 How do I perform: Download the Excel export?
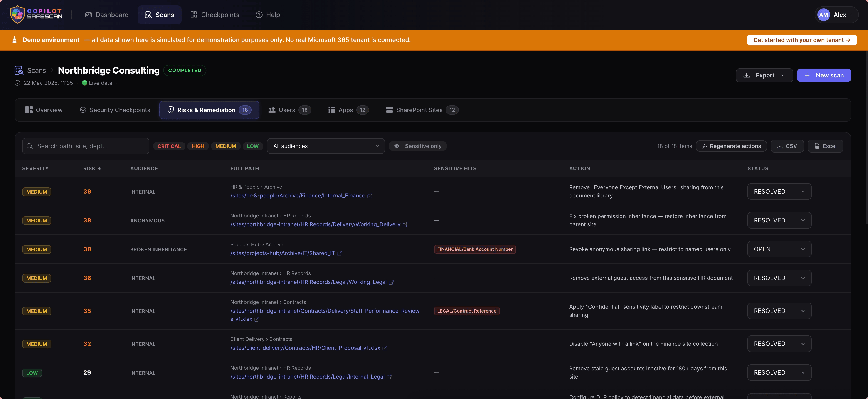click(826, 146)
